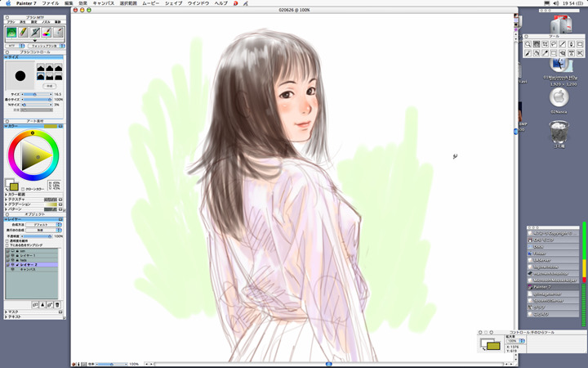588x368 pixels.
Task: Select the Text tool in the tools palette
Action: point(571,53)
